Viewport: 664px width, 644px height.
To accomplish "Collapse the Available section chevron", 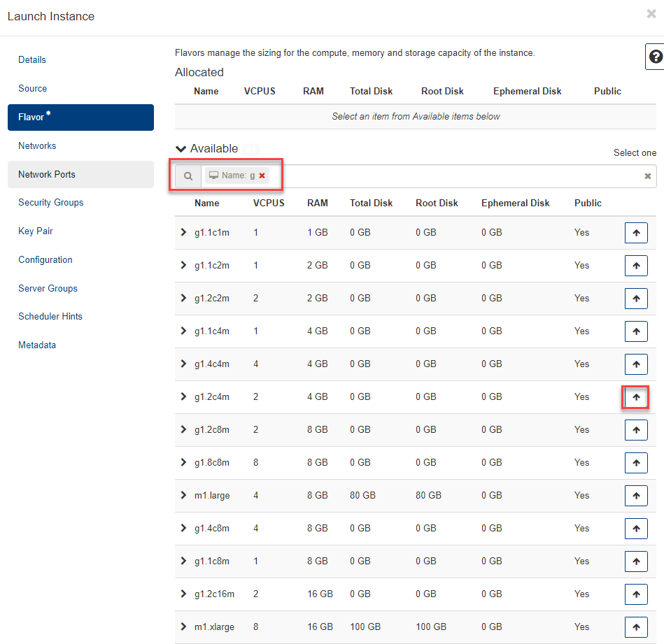I will (181, 149).
